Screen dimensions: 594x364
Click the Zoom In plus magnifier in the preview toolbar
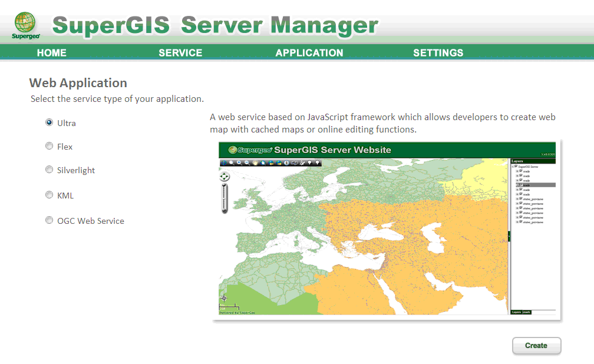click(x=239, y=163)
